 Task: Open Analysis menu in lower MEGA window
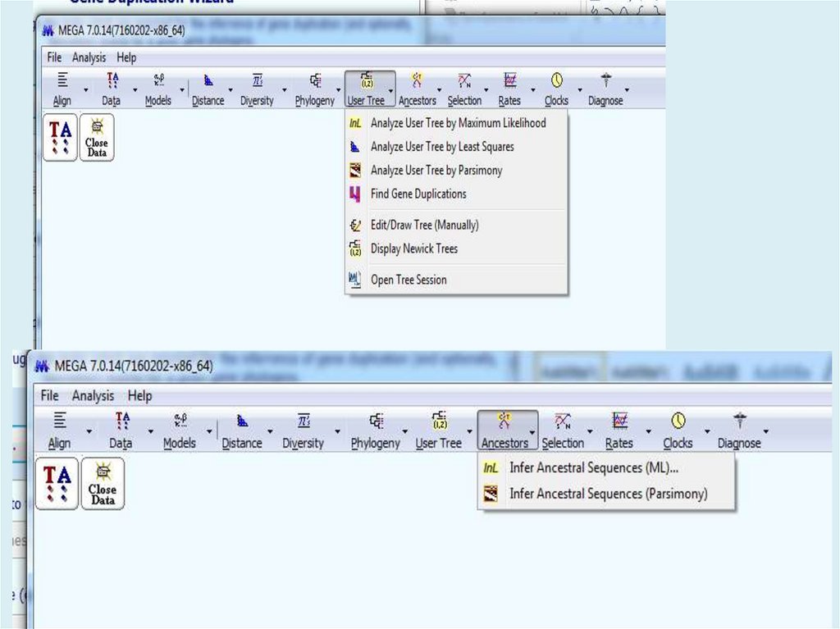click(94, 395)
